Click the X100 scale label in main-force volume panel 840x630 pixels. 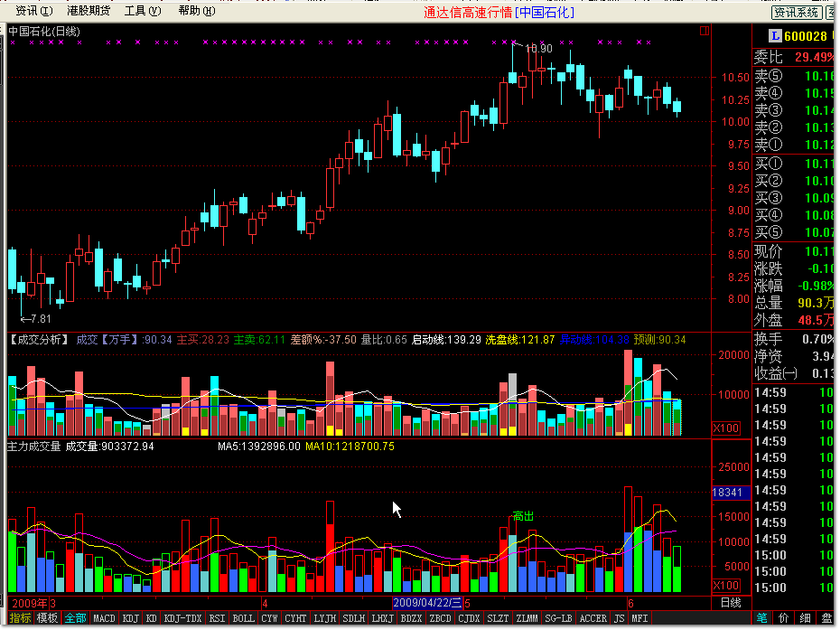click(726, 585)
